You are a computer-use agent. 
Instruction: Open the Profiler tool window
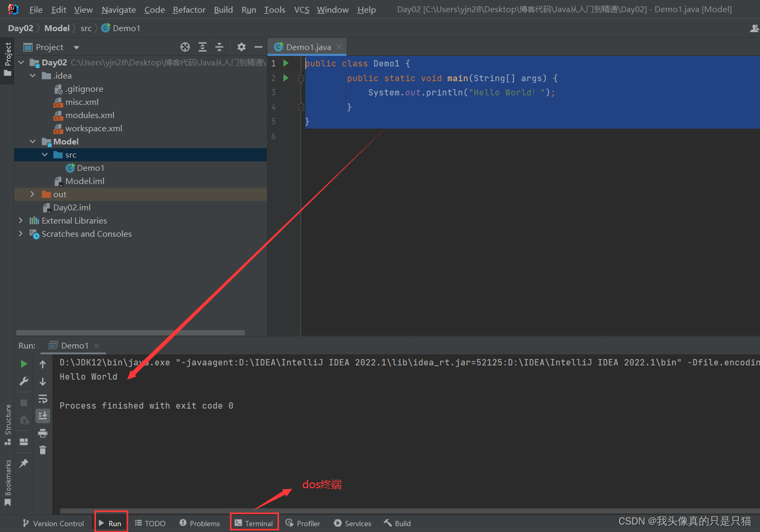[303, 524]
